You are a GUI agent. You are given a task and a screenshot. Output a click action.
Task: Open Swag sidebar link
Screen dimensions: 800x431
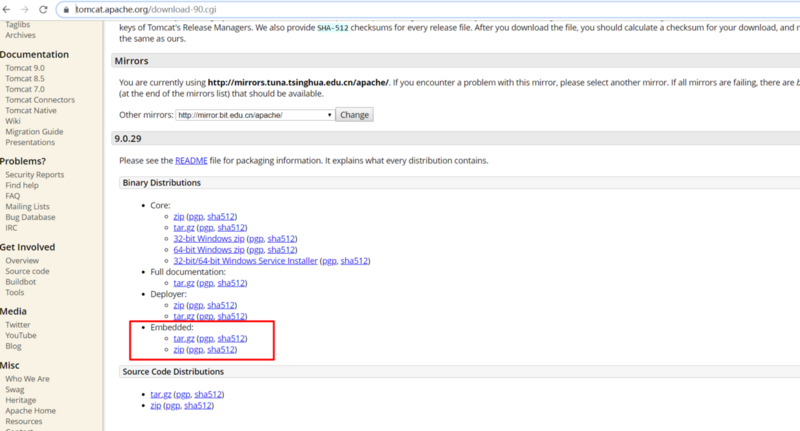coord(15,390)
